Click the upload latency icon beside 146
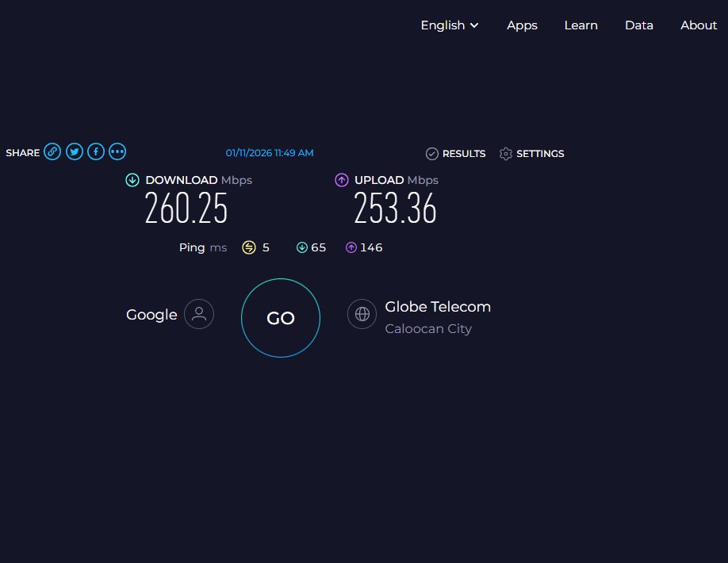This screenshot has height=563, width=728. pos(351,247)
